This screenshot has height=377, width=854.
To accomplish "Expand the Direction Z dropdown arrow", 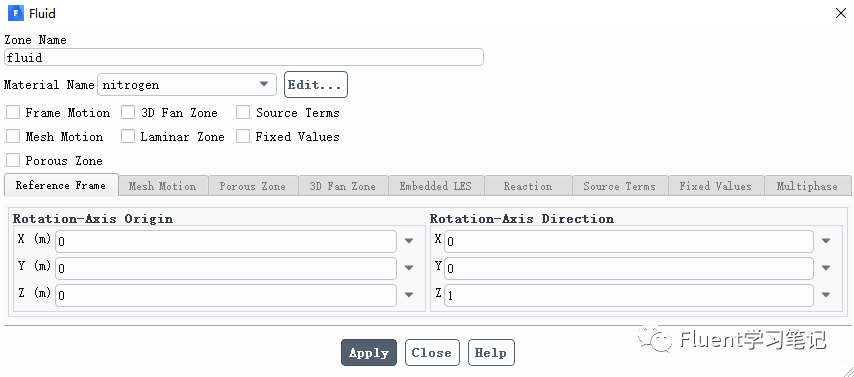I will tap(826, 295).
